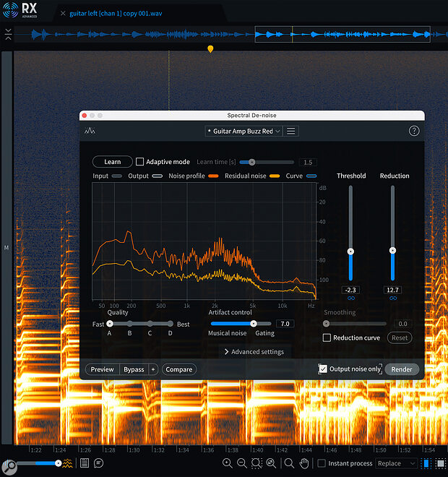
Task: Click the Reduction value field 12.7
Action: coord(392,290)
